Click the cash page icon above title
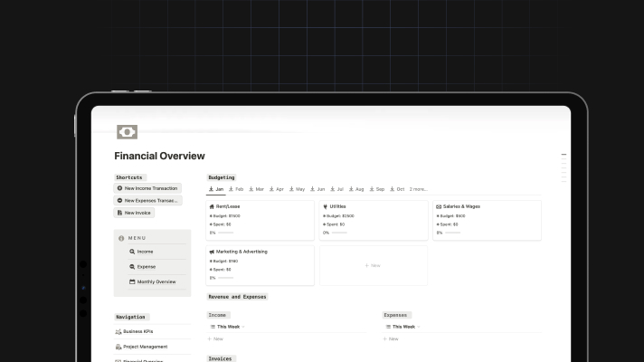The height and width of the screenshot is (362, 644). tap(127, 132)
